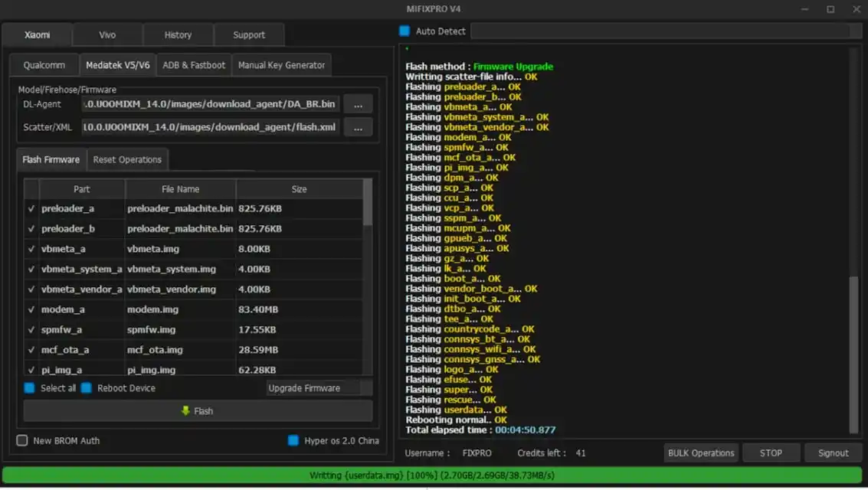Open the ADB & Fastboot sub-tab
Screen dimensions: 868x490
pos(194,65)
